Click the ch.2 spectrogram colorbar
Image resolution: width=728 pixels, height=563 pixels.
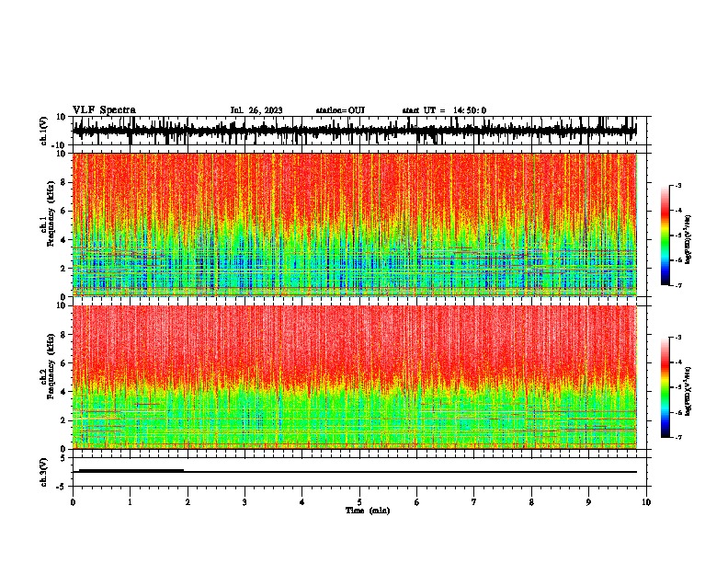[665, 387]
